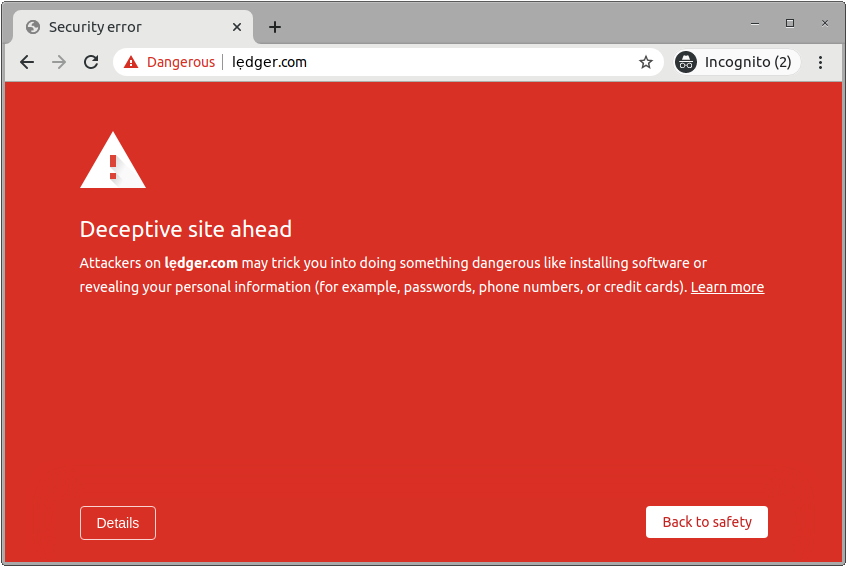846x567 pixels.
Task: Open a new tab with plus icon
Action: pyautogui.click(x=275, y=27)
